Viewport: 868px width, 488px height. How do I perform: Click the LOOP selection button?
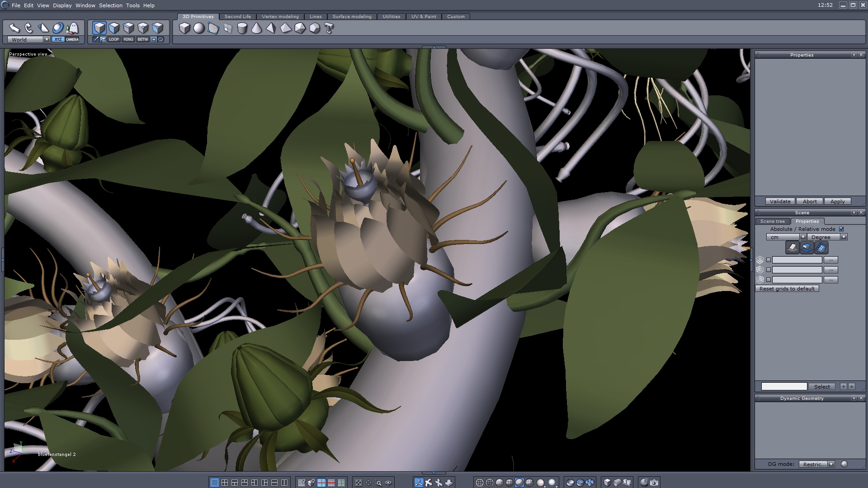point(114,39)
